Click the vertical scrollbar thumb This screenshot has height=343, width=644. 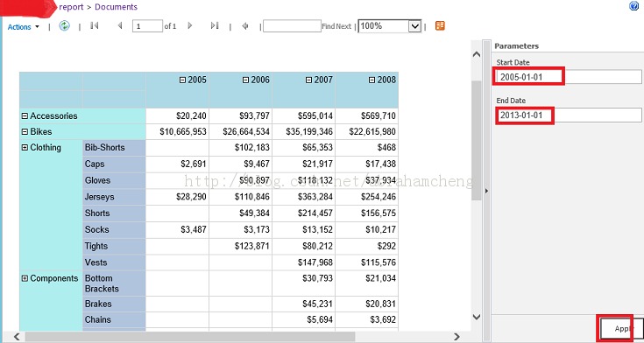point(477,140)
